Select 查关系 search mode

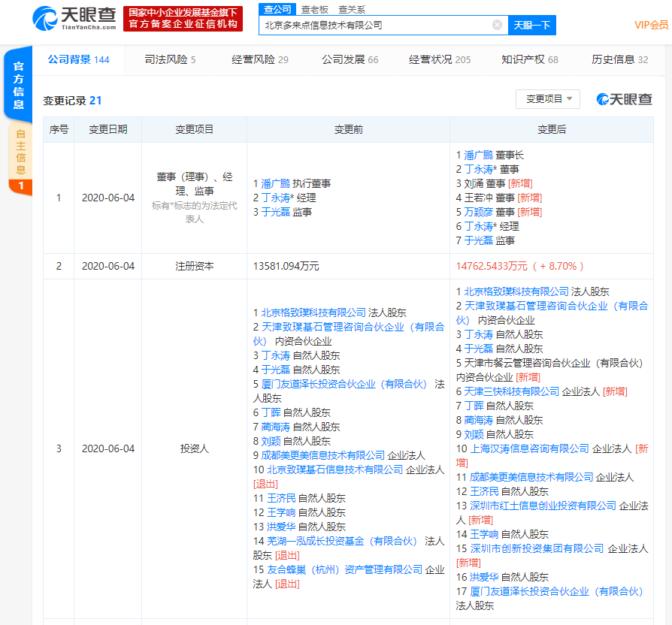(x=351, y=9)
